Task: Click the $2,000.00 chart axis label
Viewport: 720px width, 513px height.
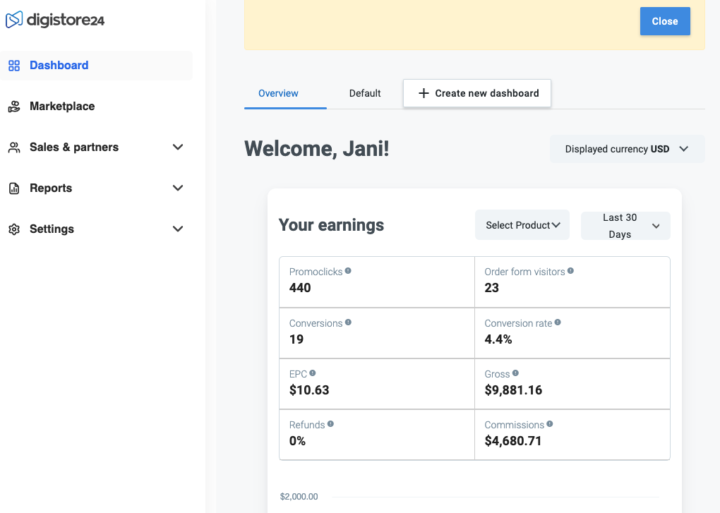Action: point(299,496)
